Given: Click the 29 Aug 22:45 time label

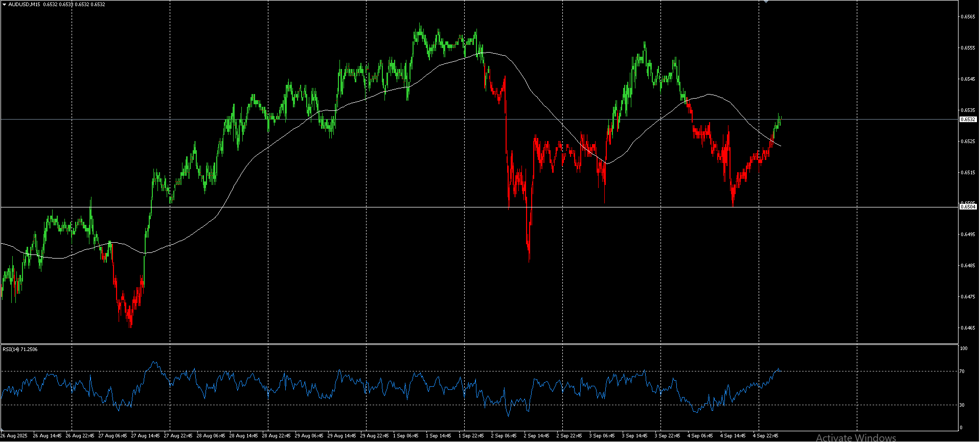Looking at the screenshot, I should (x=374, y=436).
